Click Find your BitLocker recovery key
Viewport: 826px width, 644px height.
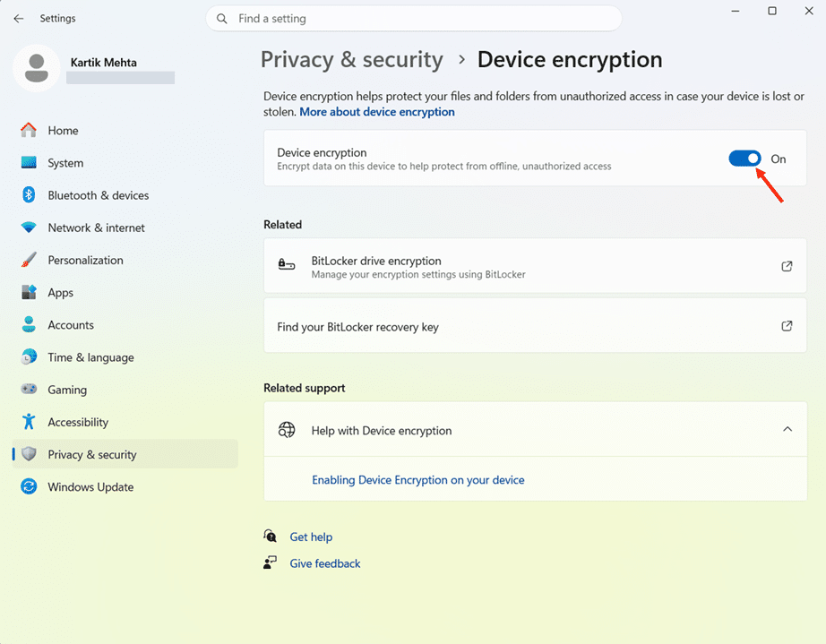coord(358,327)
